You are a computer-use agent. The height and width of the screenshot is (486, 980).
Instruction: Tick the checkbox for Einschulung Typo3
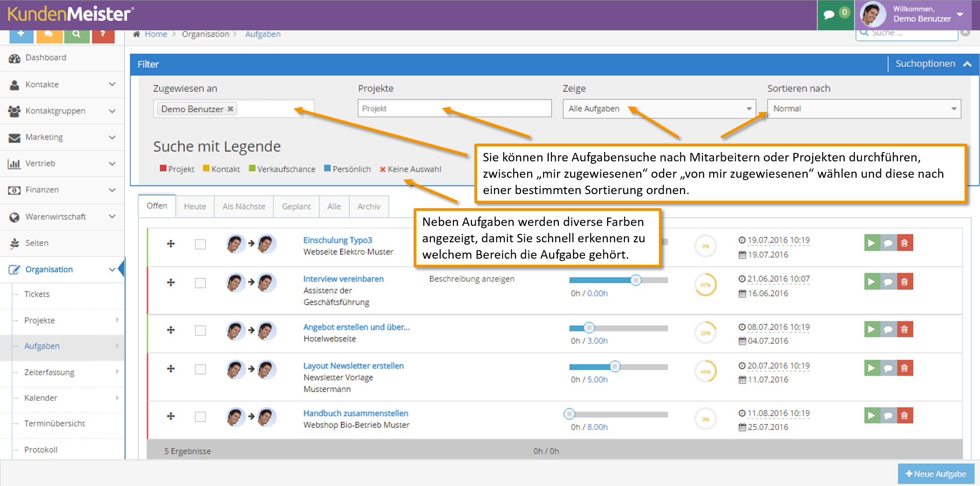pyautogui.click(x=200, y=244)
